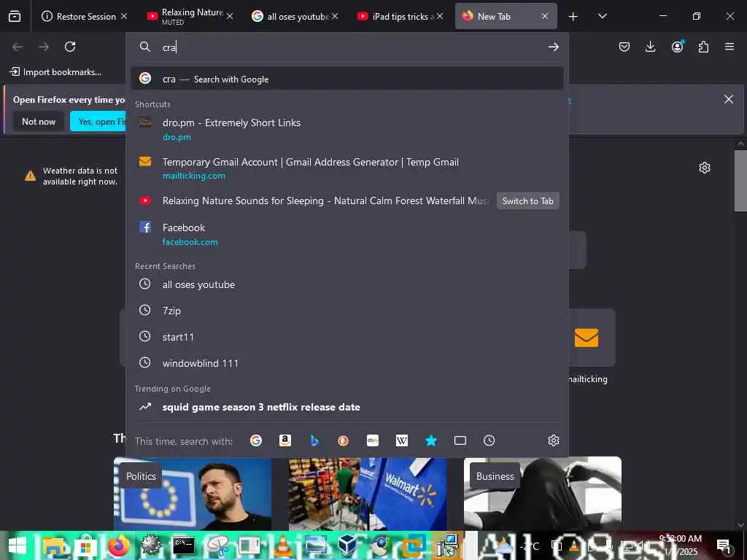
Task: Open the notification center in the system tray
Action: coord(723,545)
